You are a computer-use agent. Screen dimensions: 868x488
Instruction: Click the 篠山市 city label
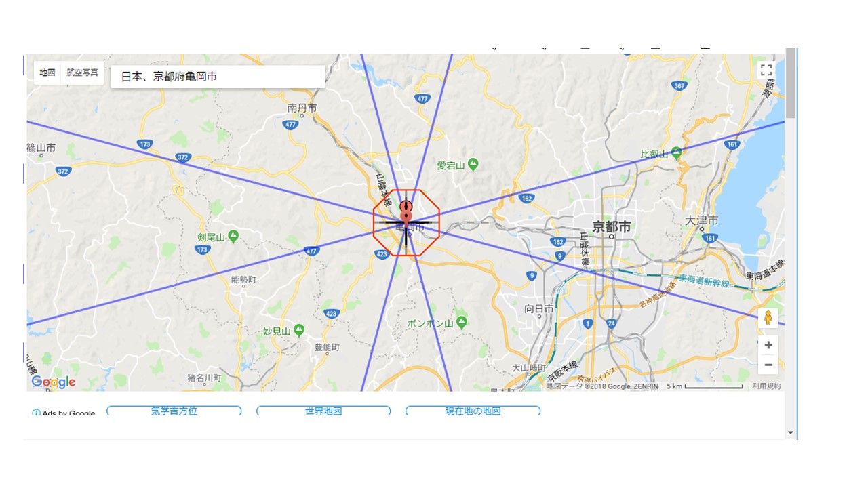[x=41, y=148]
